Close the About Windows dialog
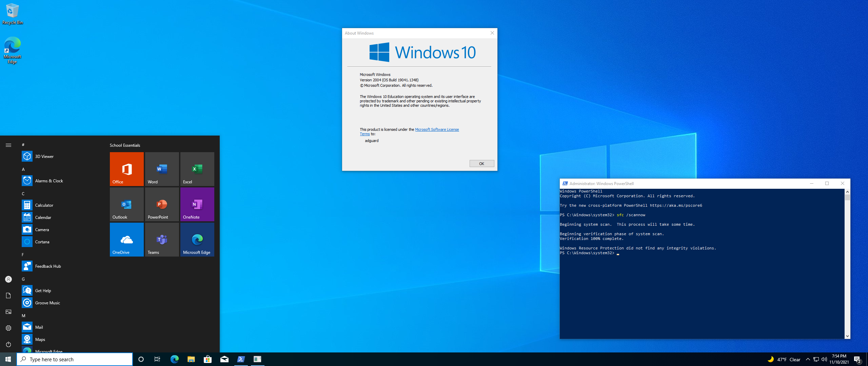Screen dimensions: 868x366 pyautogui.click(x=492, y=33)
